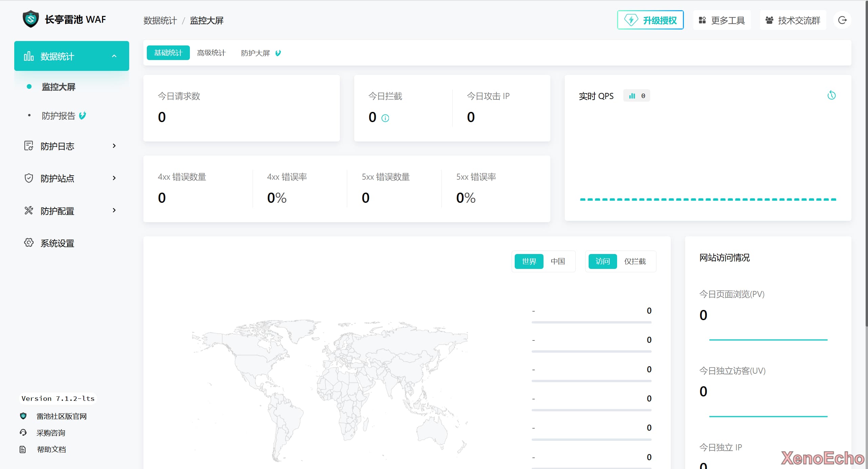Click the logout icon at top right
This screenshot has width=868, height=469.
tap(842, 20)
